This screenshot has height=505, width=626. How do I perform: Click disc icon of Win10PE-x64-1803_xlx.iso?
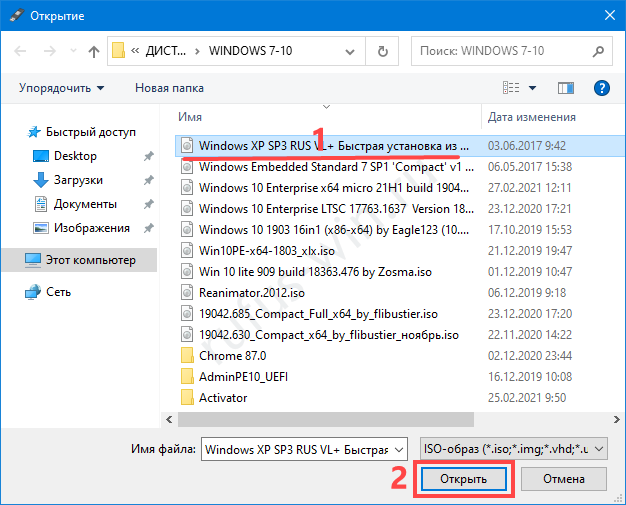pyautogui.click(x=187, y=251)
